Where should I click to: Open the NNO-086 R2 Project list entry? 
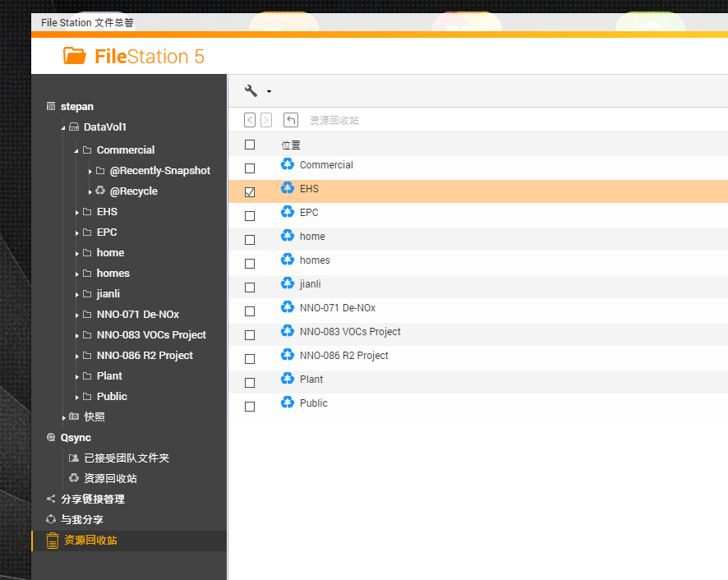[x=344, y=355]
